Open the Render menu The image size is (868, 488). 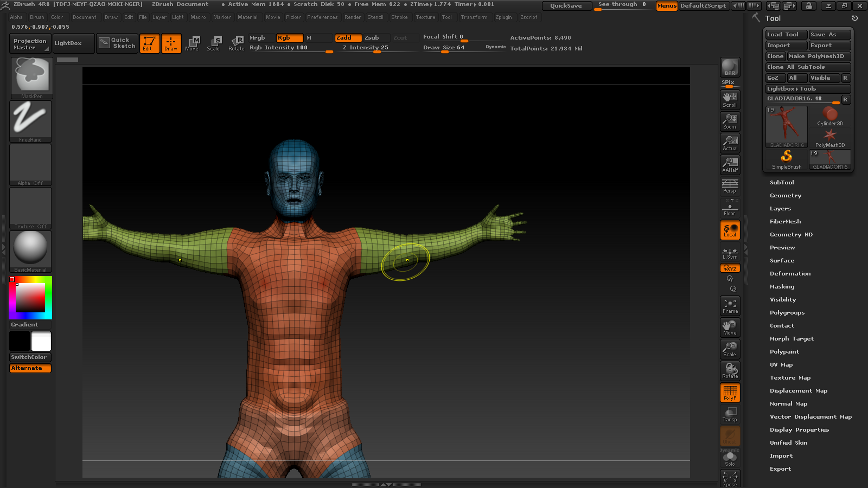(x=353, y=17)
